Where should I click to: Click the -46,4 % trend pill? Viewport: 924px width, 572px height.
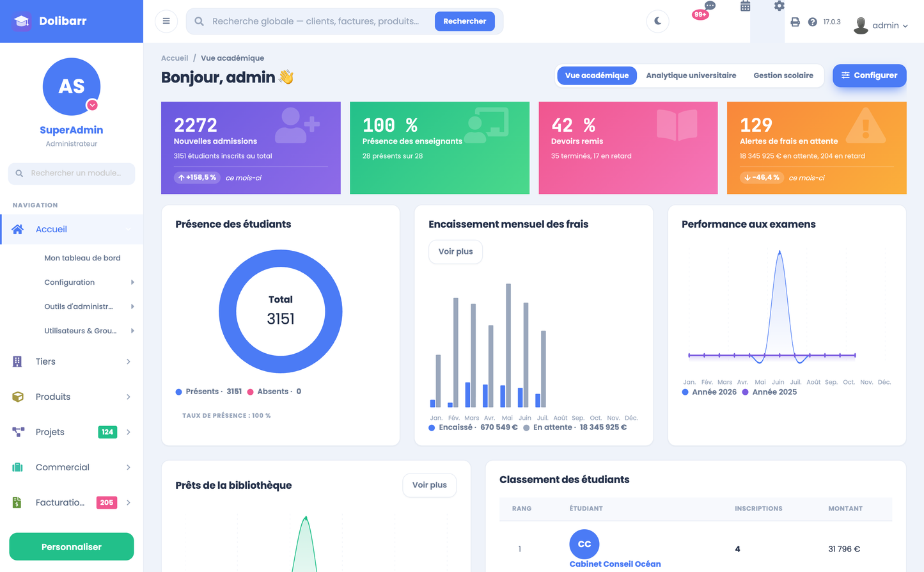[x=762, y=177]
